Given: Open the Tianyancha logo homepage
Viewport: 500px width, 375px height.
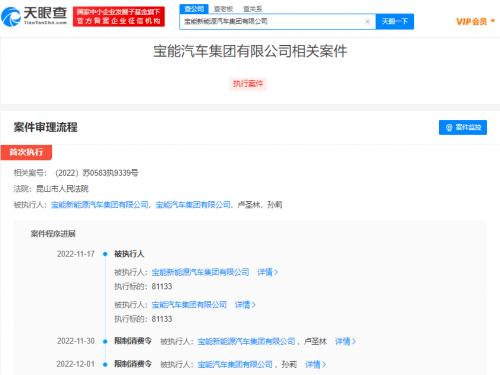Looking at the screenshot, I should [34, 16].
